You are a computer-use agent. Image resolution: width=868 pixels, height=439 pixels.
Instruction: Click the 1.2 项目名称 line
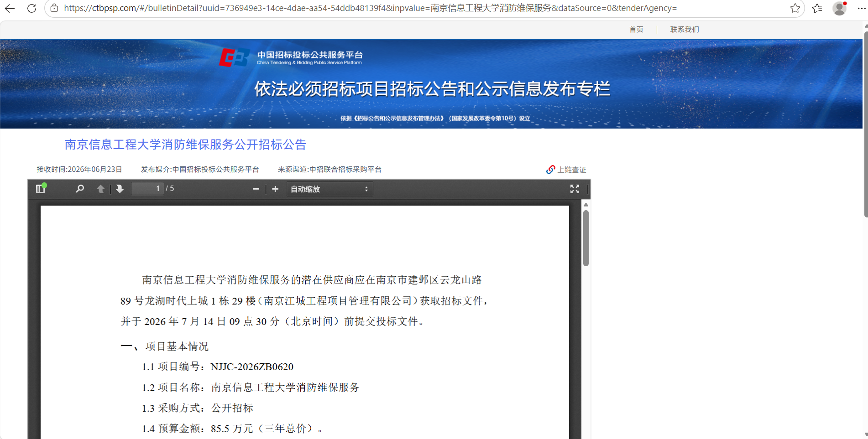tap(251, 387)
